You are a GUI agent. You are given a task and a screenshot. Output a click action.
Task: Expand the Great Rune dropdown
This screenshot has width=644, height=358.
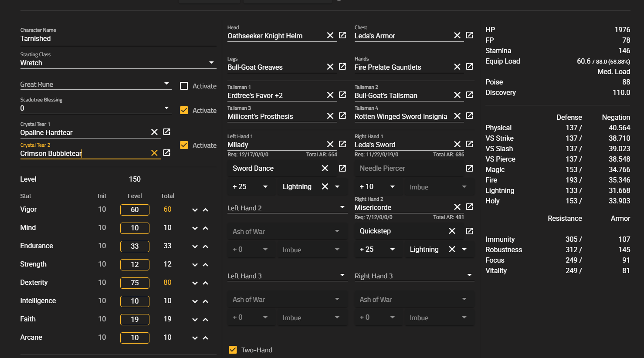166,84
